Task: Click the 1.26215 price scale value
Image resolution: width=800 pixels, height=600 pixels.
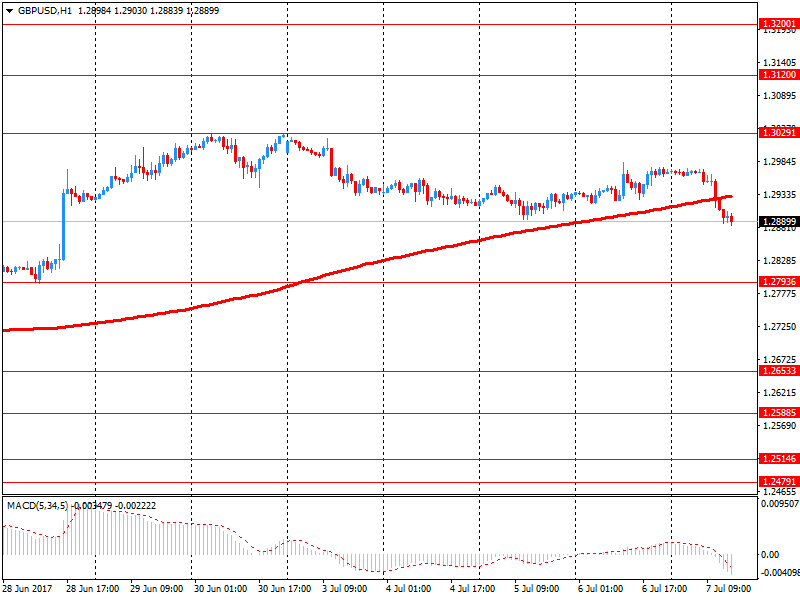Action: pyautogui.click(x=780, y=393)
